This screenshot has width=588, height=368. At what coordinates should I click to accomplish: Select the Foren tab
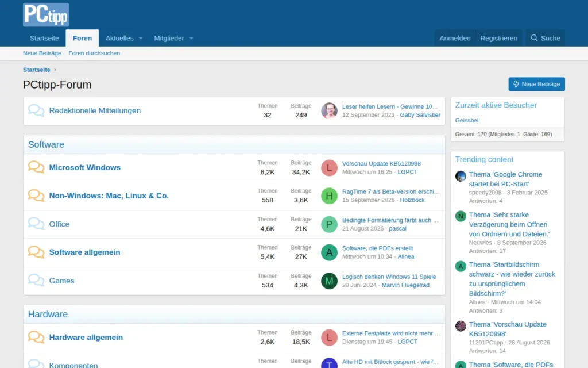tap(82, 38)
